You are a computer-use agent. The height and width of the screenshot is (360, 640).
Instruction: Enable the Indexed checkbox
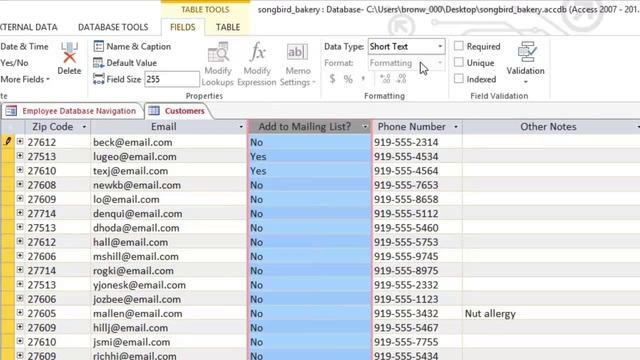coord(459,79)
